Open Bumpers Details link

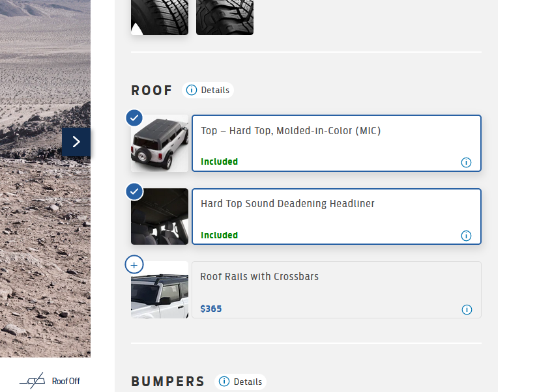(248, 382)
